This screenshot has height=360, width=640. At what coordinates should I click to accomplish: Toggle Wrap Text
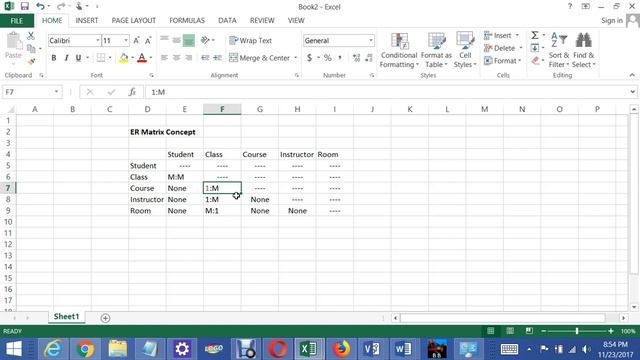pos(251,40)
